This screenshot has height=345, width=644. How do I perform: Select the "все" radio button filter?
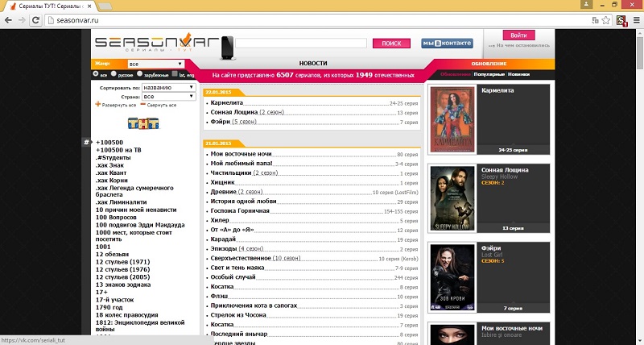96,74
